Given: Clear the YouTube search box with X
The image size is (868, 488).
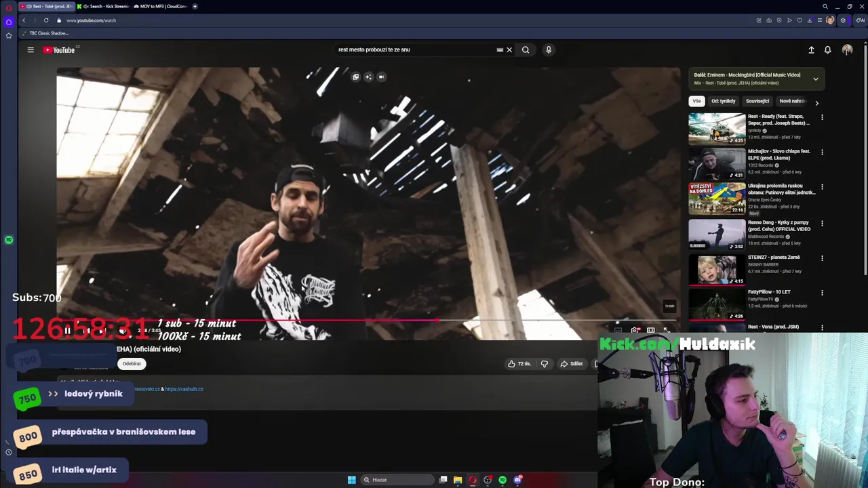Looking at the screenshot, I should pyautogui.click(x=509, y=49).
